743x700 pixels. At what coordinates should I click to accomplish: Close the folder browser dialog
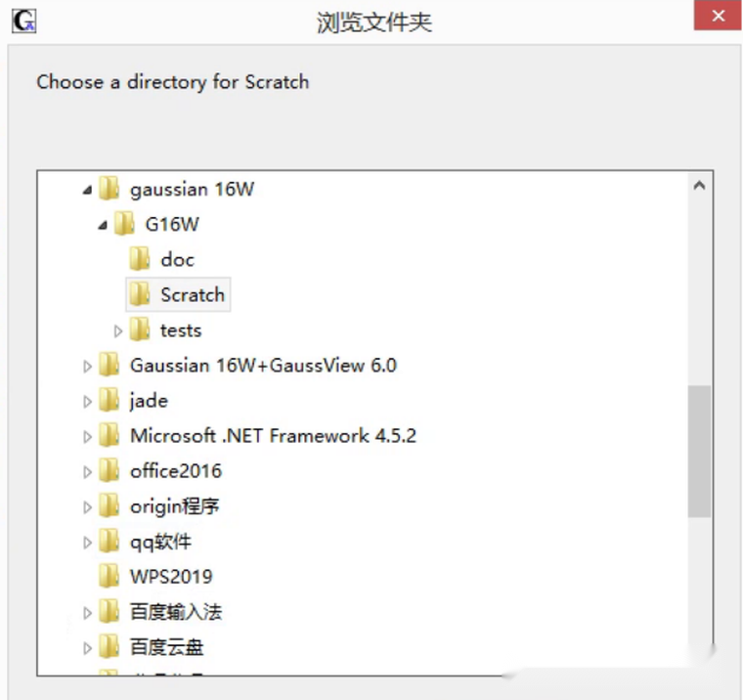(718, 16)
